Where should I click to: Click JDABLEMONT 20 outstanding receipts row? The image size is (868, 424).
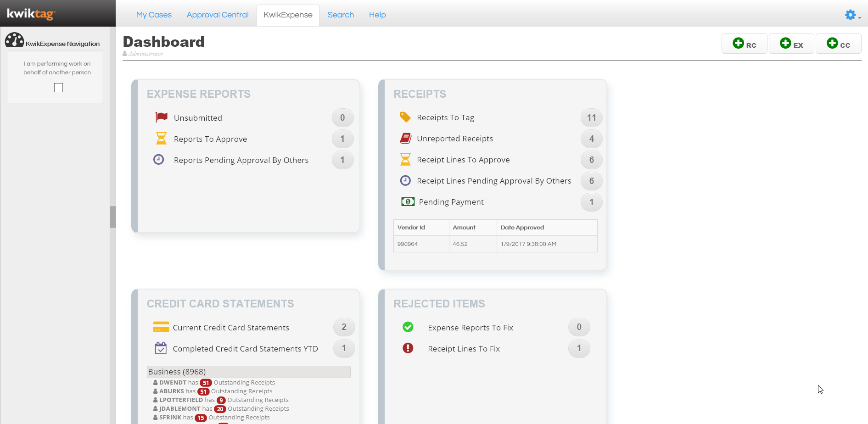221,409
